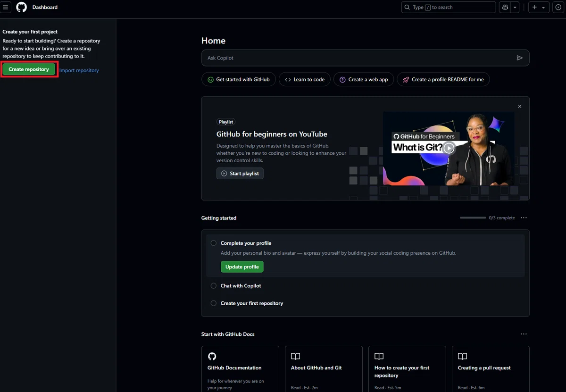
Task: Open the GitHub Documentation card
Action: [x=240, y=369]
